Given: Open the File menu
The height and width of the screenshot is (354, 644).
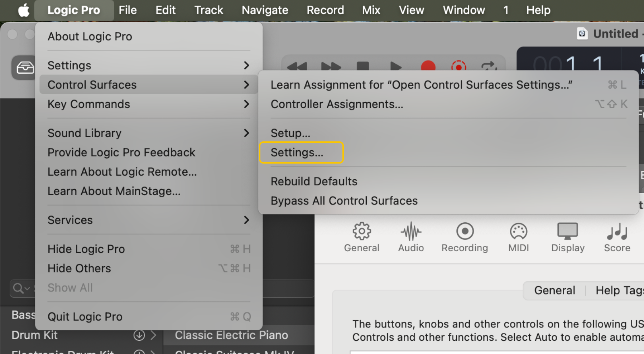Looking at the screenshot, I should (128, 10).
